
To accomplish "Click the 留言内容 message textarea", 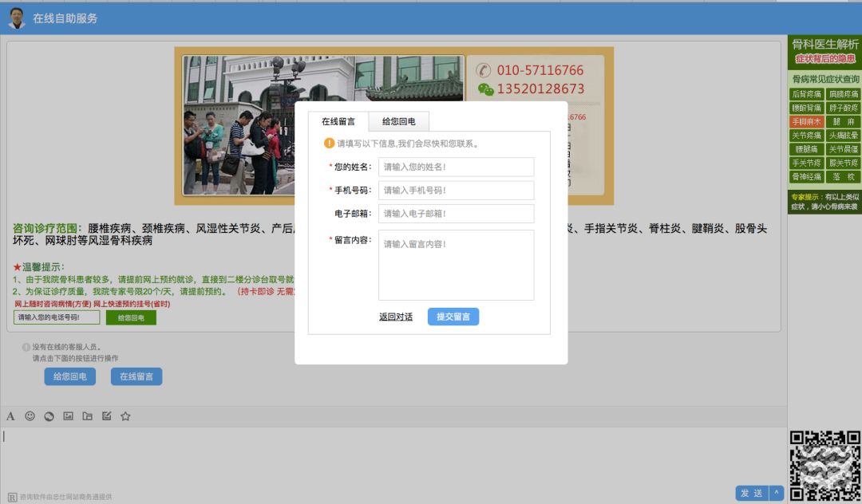I will point(456,263).
